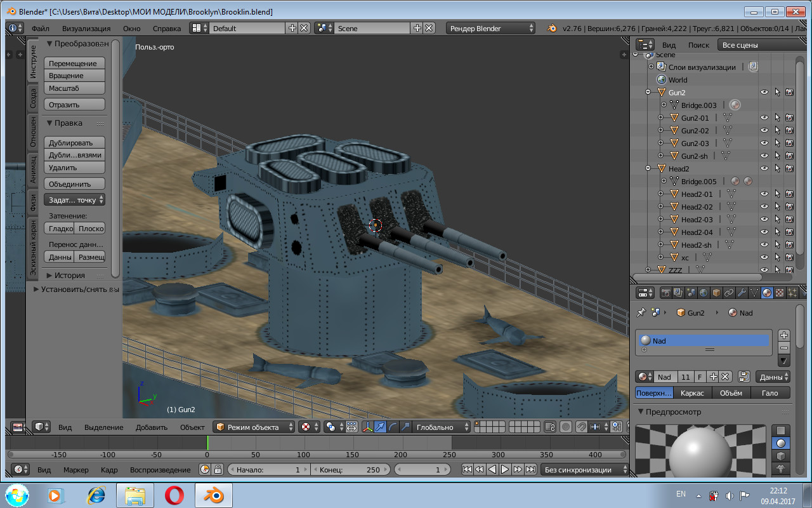Collapse the Gun2 tree in the outliner
The width and height of the screenshot is (812, 508).
(x=648, y=93)
